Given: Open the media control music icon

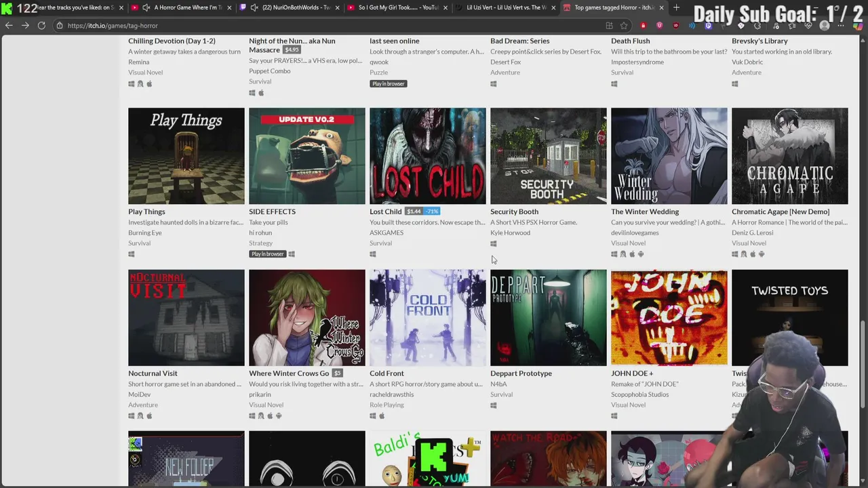Looking at the screenshot, I should pos(776,26).
